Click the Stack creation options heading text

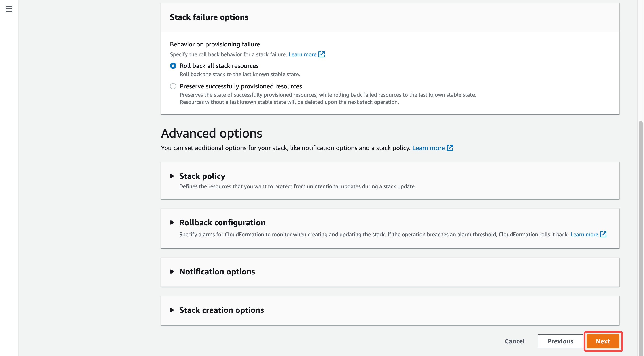tap(222, 310)
